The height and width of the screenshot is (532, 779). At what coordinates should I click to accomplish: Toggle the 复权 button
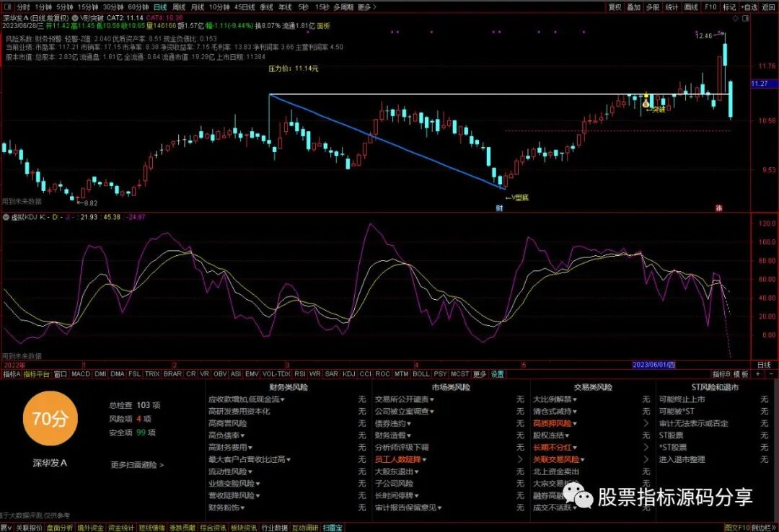tap(615, 7)
